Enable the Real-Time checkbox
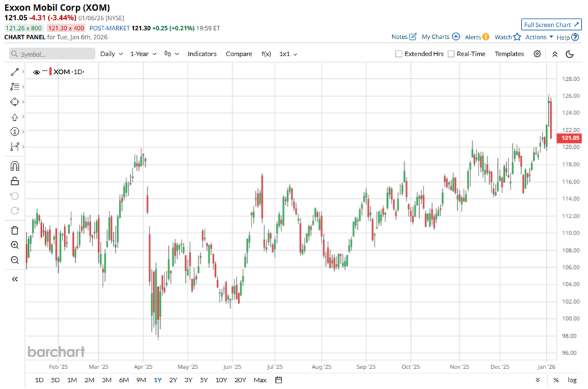The width and height of the screenshot is (588, 389). (x=451, y=54)
